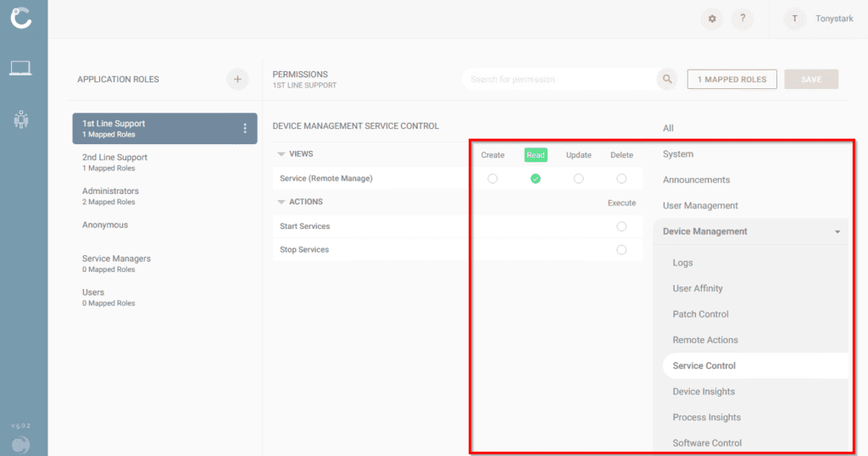Click the Update column header
The image size is (868, 456).
(x=578, y=155)
